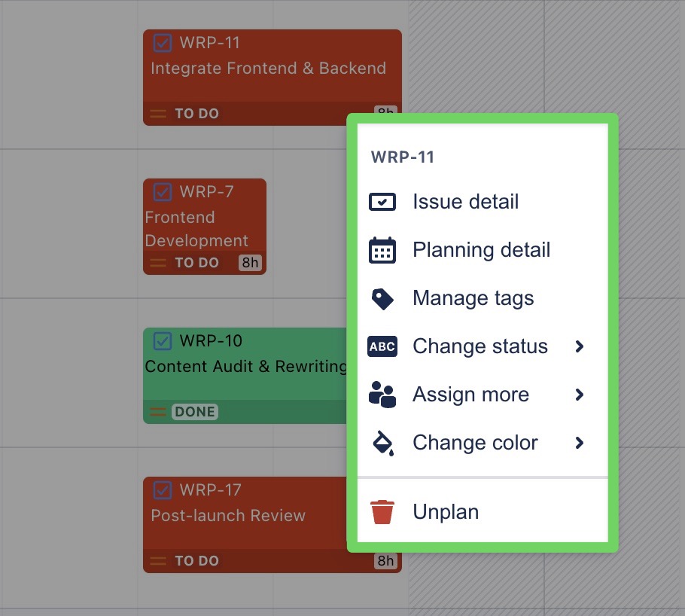Click the 8h estimate badge on WRP-7

[x=250, y=263]
